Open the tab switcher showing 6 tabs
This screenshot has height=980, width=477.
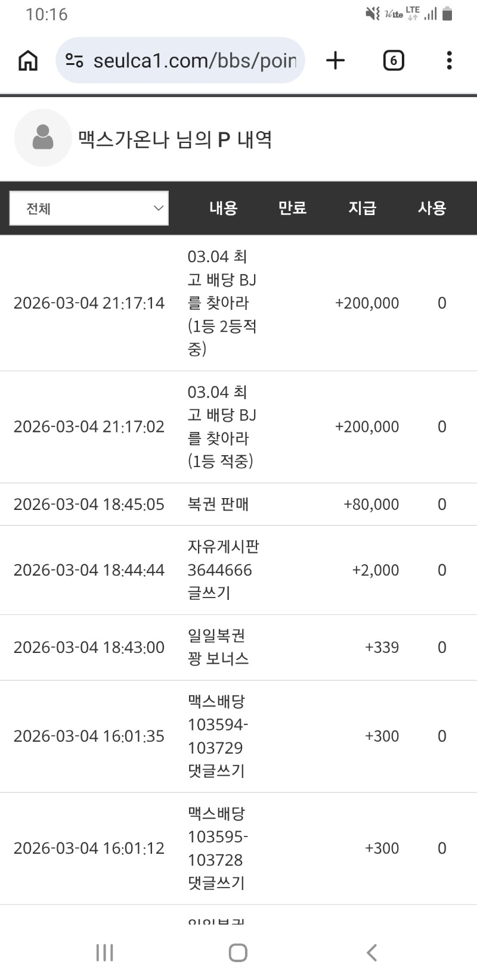(393, 60)
